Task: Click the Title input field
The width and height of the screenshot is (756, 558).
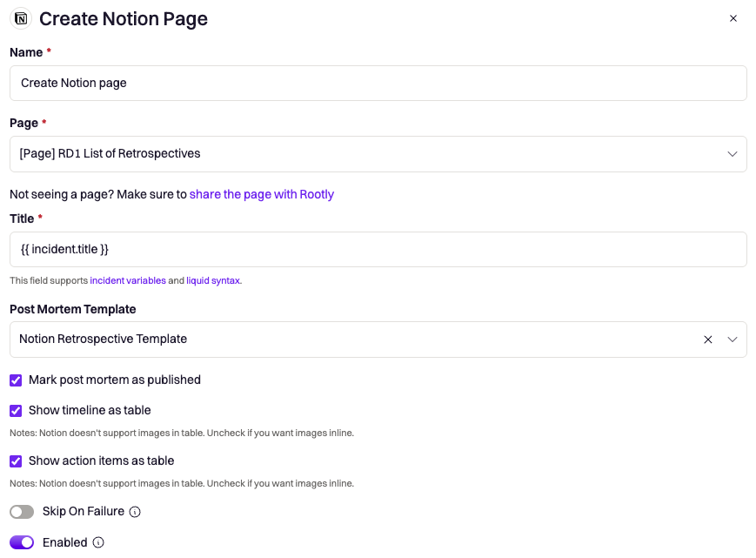Action: click(378, 249)
